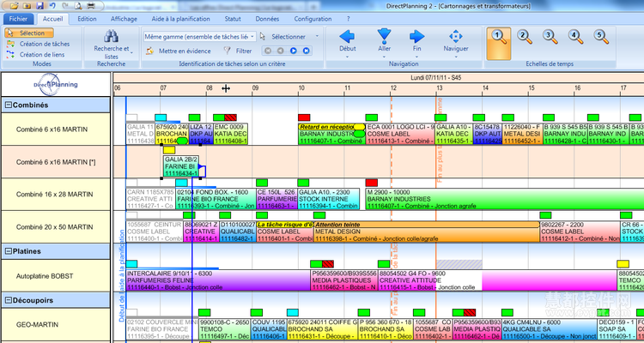Image resolution: width=644 pixels, height=343 pixels.
Task: Go to previous matching task (gray arrow)
Action: tap(281, 51)
